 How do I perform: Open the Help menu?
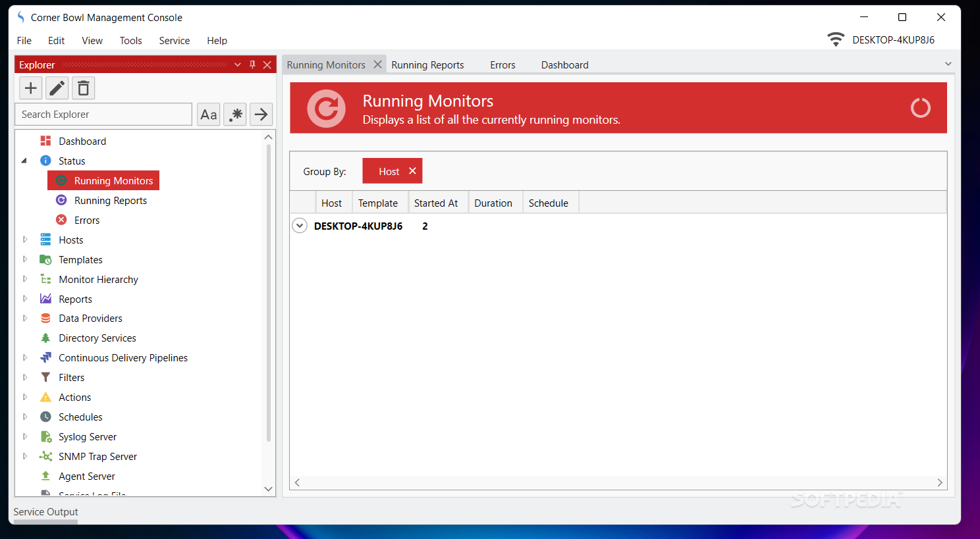(x=217, y=41)
